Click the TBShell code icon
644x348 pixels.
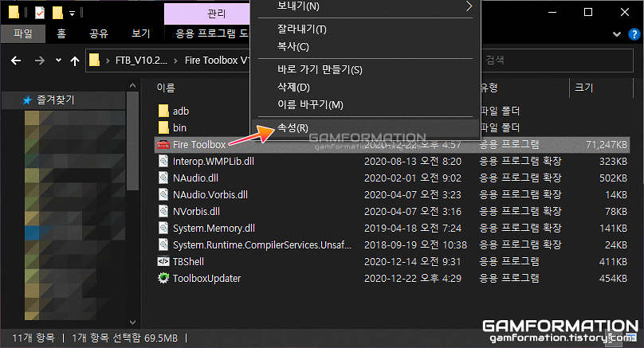(163, 261)
